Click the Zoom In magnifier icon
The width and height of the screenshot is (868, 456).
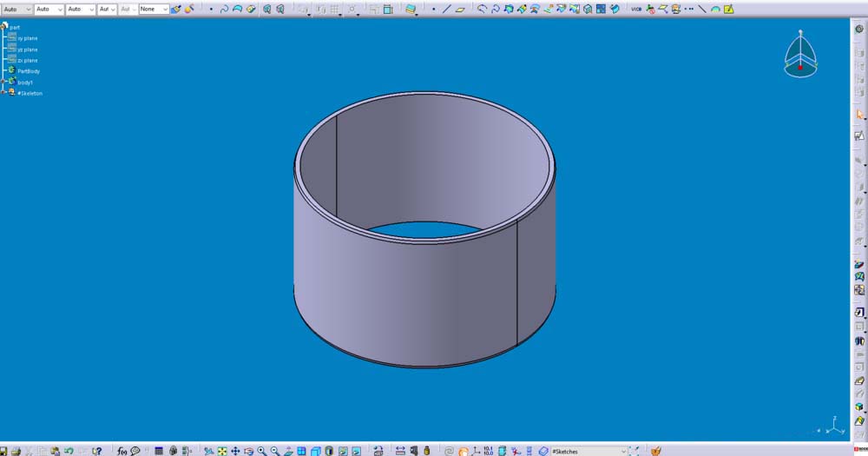tap(262, 451)
